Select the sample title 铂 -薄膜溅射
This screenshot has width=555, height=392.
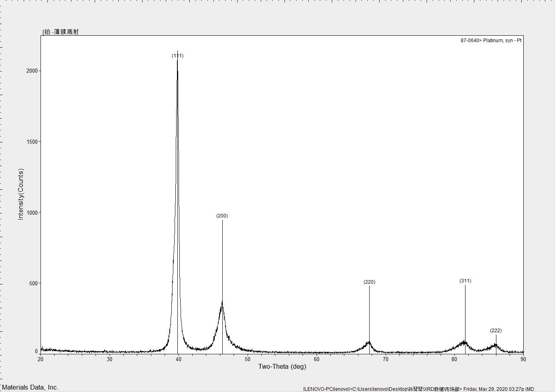click(61, 32)
